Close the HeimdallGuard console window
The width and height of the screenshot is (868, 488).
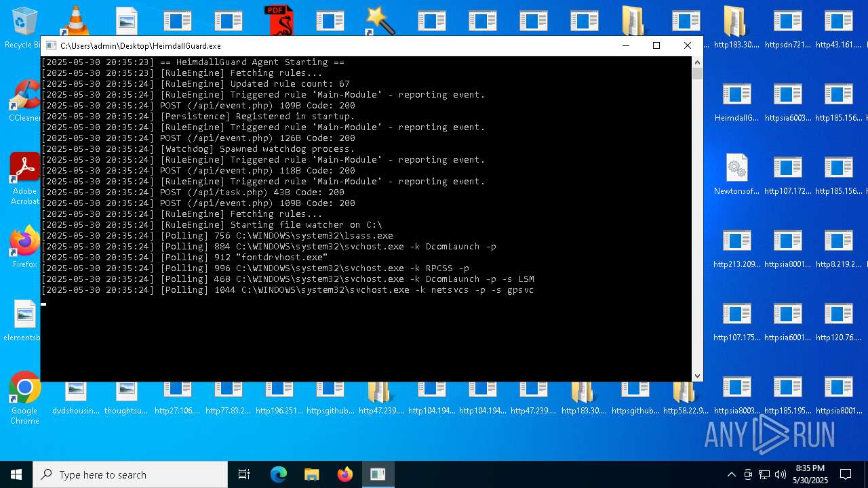pyautogui.click(x=687, y=45)
